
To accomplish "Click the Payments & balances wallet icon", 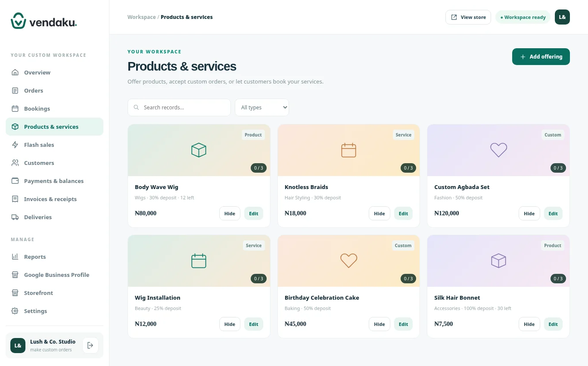I will (x=15, y=181).
